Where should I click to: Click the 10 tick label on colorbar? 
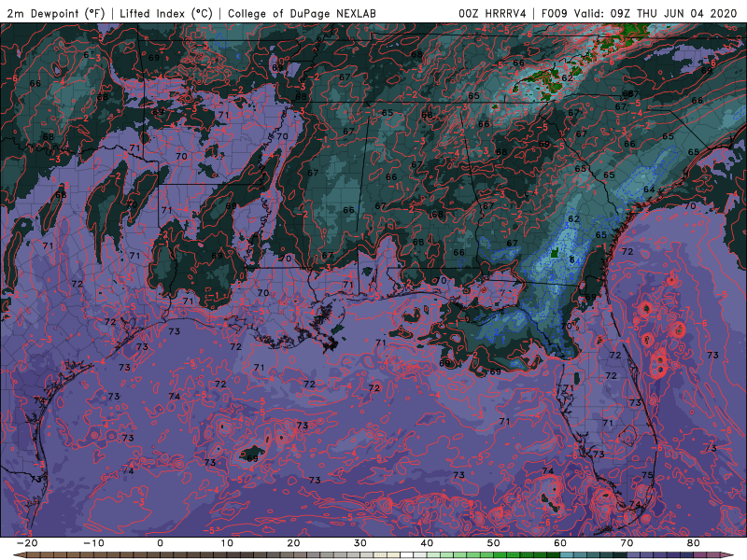227,543
